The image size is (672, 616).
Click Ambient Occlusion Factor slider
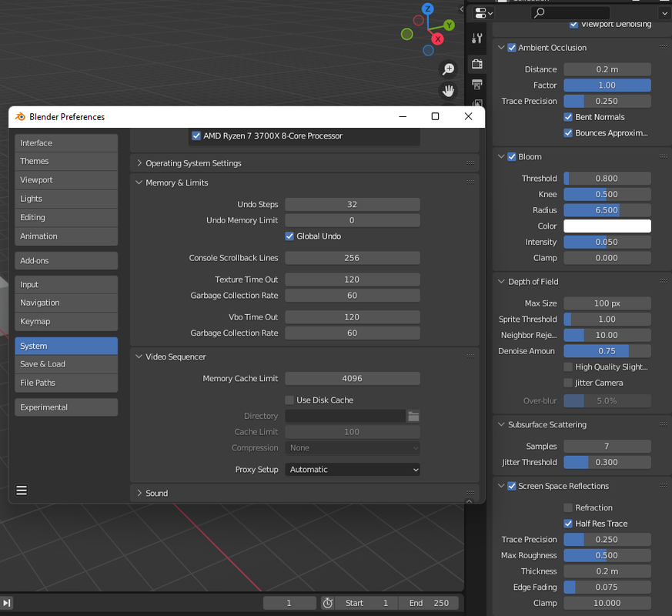click(607, 85)
